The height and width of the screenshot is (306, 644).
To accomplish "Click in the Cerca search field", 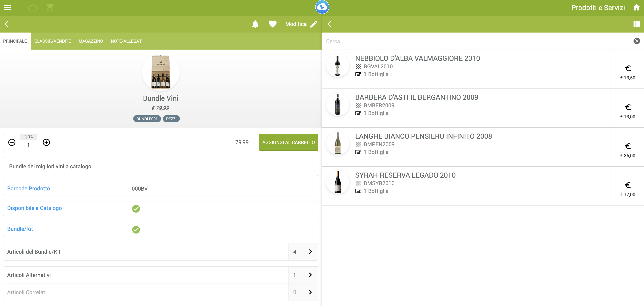I will tap(475, 41).
